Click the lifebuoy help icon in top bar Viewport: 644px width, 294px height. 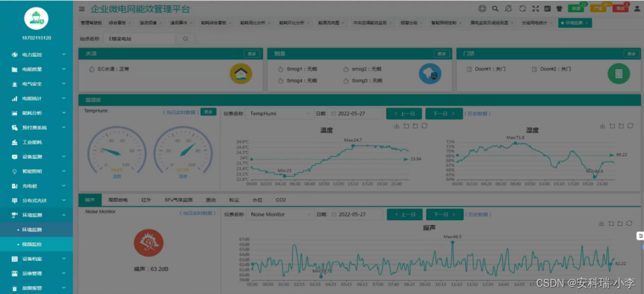[483, 8]
